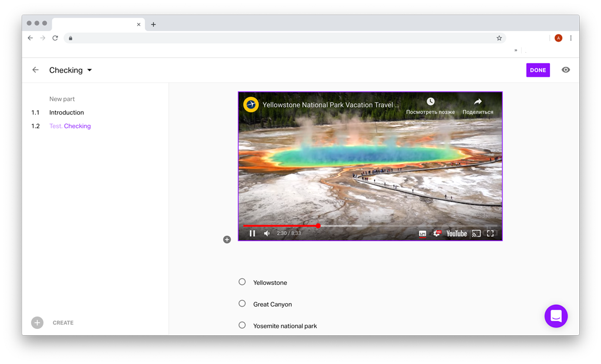Image resolution: width=601 pixels, height=364 pixels.
Task: Add a block with the plus beside video
Action: tap(227, 240)
